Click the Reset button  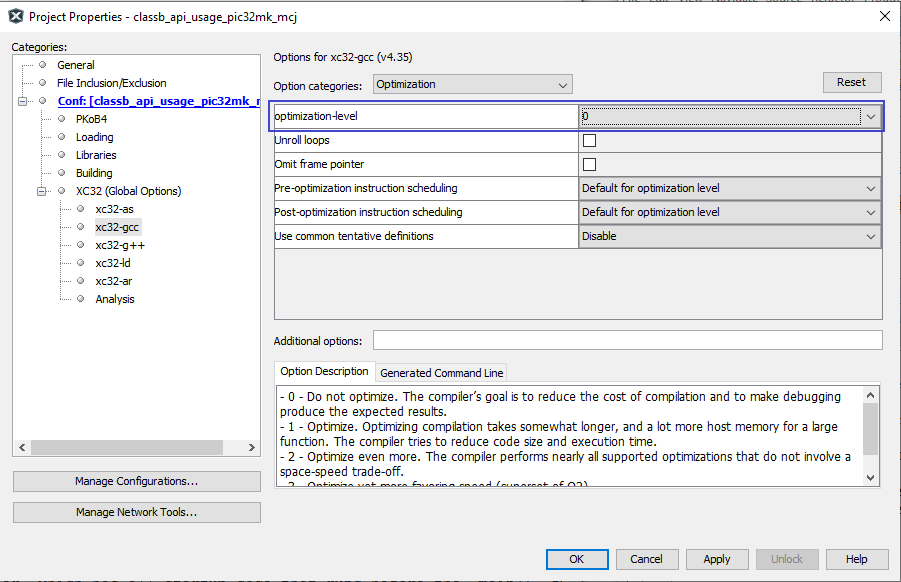tap(851, 82)
